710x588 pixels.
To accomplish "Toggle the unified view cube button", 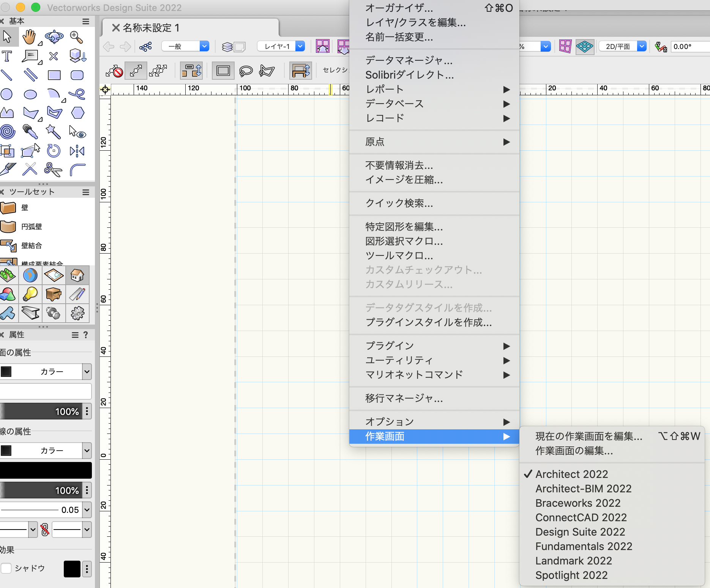I will point(585,47).
